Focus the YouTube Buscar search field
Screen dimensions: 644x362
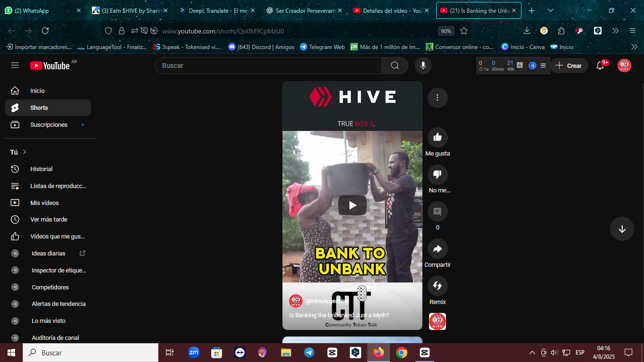click(x=268, y=66)
